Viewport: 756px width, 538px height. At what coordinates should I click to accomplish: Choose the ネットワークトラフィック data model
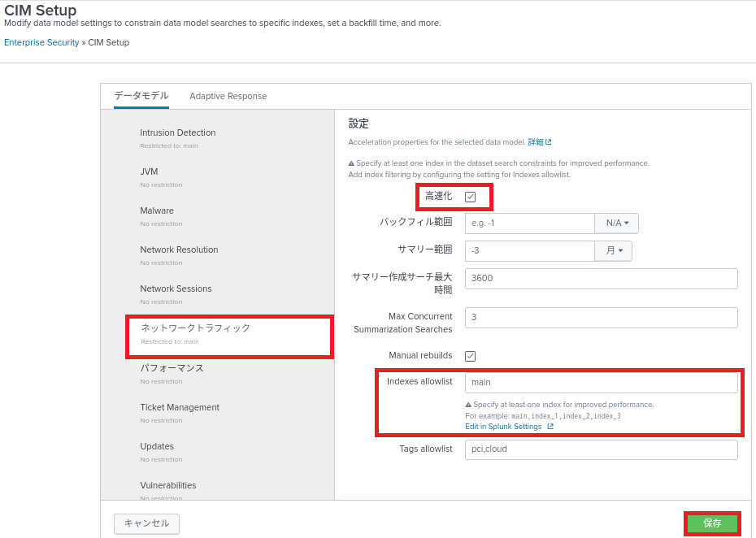[196, 328]
